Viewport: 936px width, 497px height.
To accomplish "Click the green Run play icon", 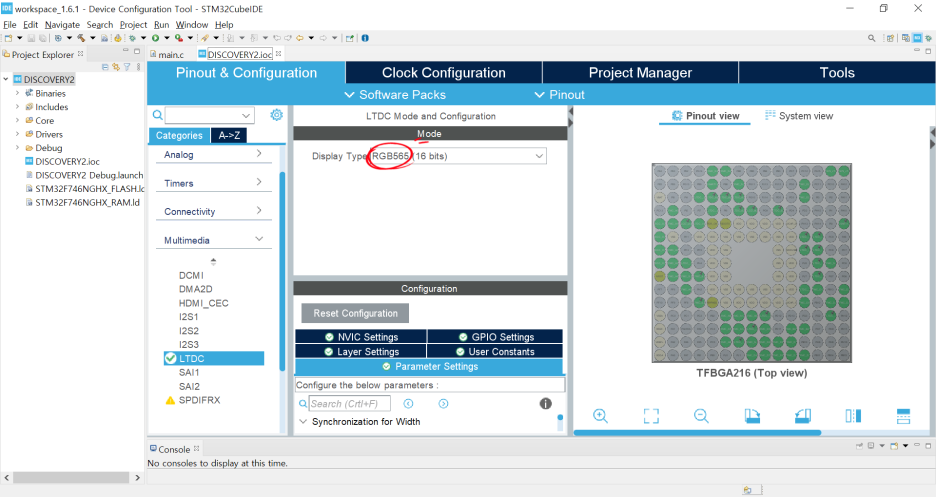I will [x=155, y=38].
